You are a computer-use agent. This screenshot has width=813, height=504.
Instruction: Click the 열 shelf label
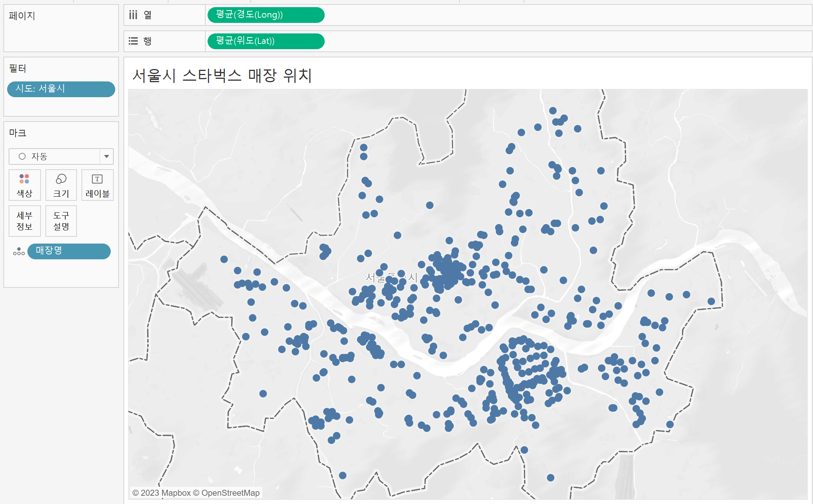pos(148,15)
